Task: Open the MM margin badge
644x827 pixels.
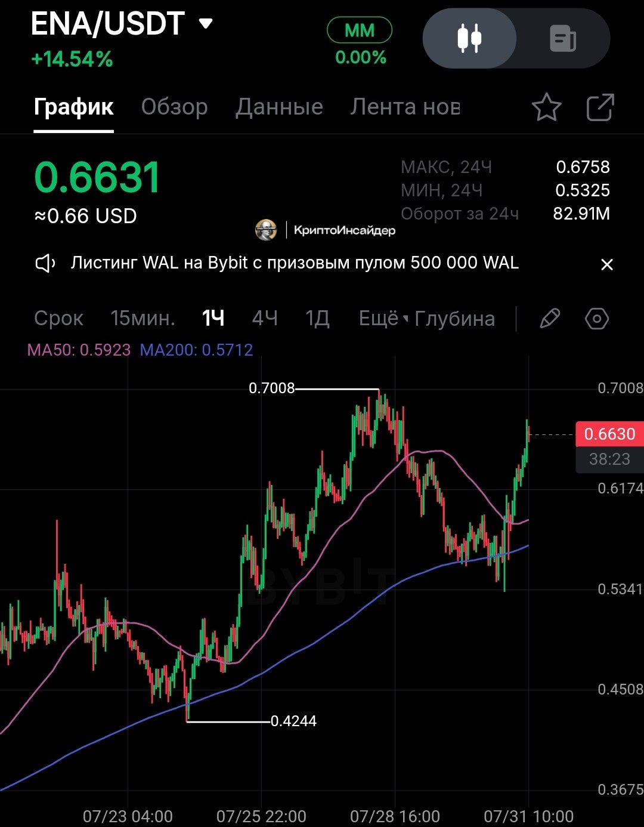Action: (360, 30)
